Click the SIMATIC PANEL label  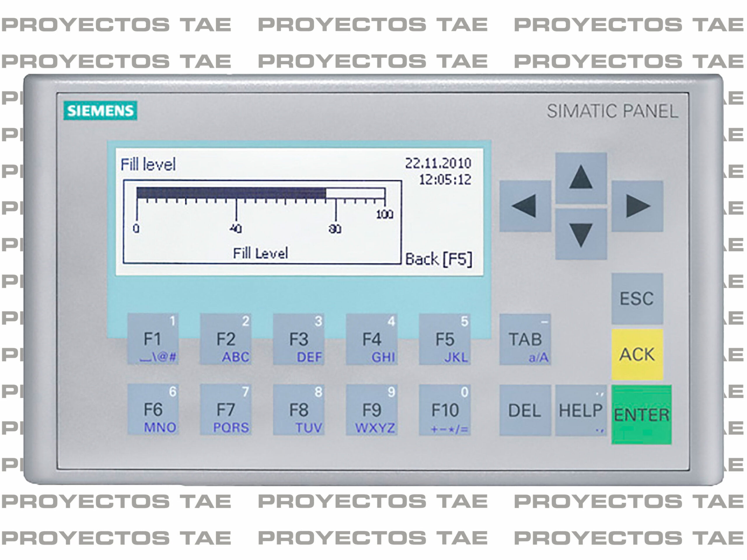point(612,111)
